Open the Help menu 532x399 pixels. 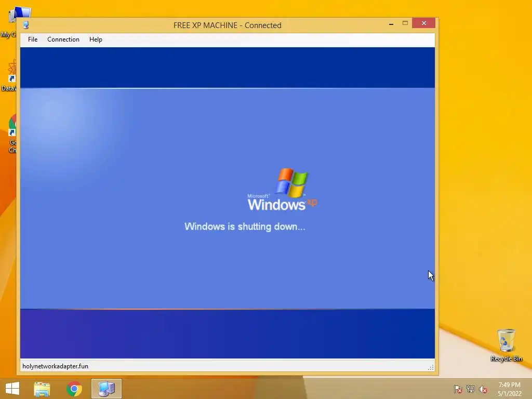(x=96, y=39)
